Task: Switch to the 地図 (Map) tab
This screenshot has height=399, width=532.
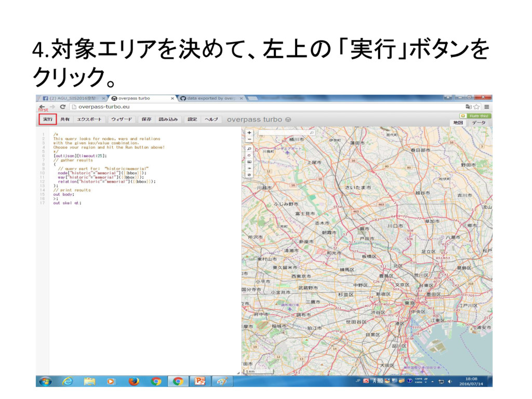Action: coord(458,123)
